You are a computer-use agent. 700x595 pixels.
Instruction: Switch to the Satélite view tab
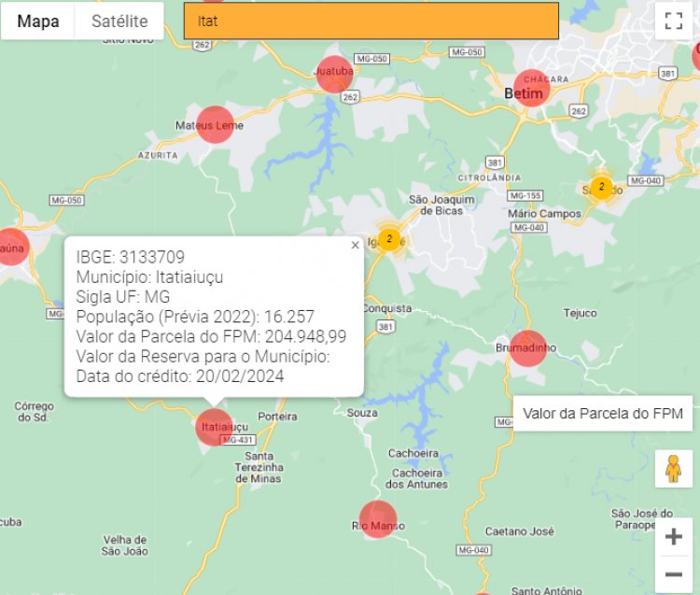click(119, 21)
